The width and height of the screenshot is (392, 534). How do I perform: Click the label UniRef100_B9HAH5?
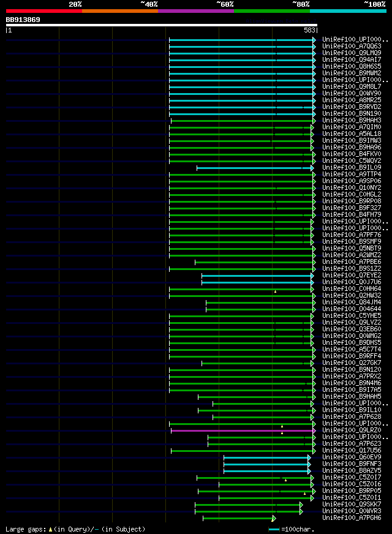tap(352, 397)
